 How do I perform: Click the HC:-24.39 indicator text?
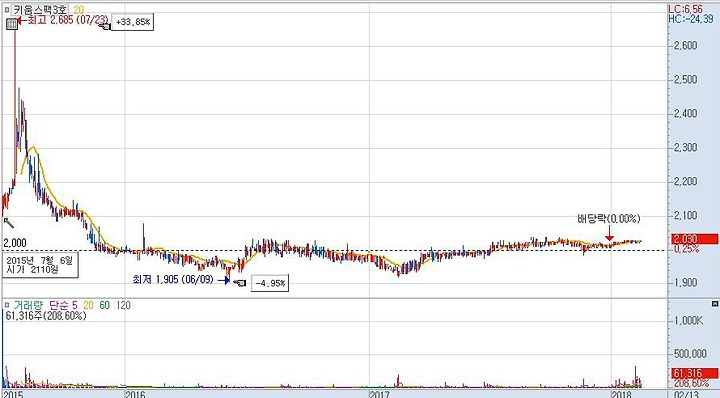[x=691, y=19]
